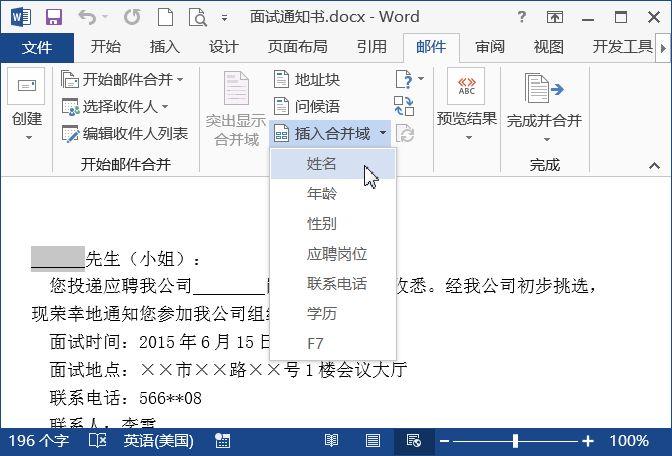This screenshot has width=672, height=456.
Task: Click the zoom slider handle
Action: [516, 441]
